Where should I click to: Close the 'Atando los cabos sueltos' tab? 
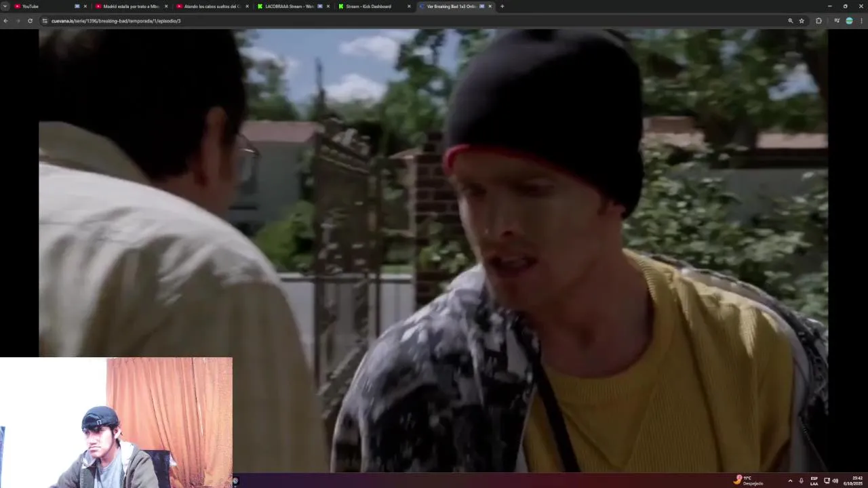[247, 6]
